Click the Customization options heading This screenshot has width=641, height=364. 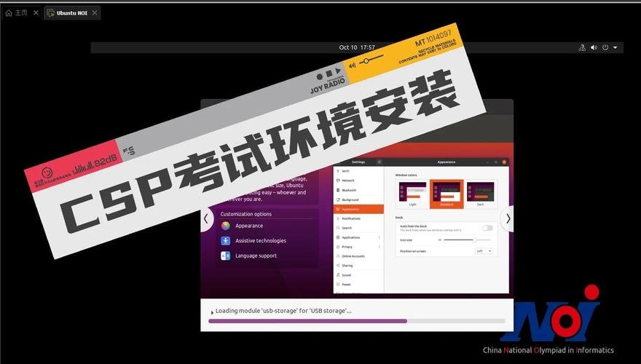click(x=245, y=214)
